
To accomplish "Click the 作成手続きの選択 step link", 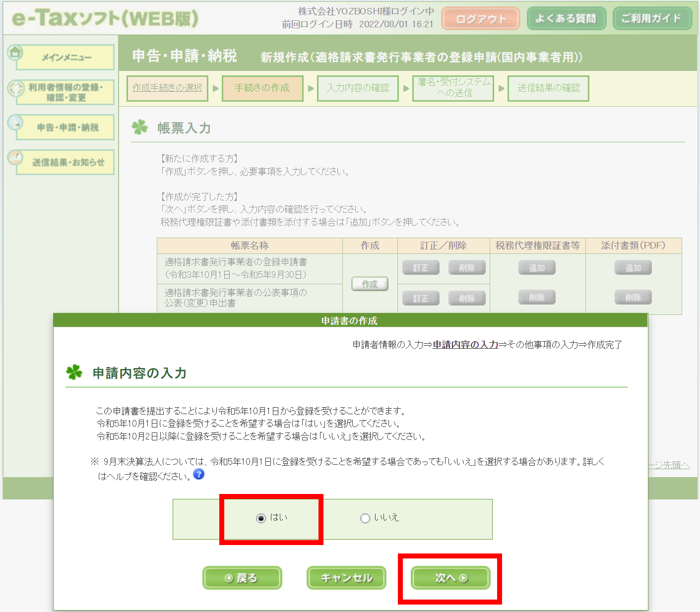I will [167, 88].
